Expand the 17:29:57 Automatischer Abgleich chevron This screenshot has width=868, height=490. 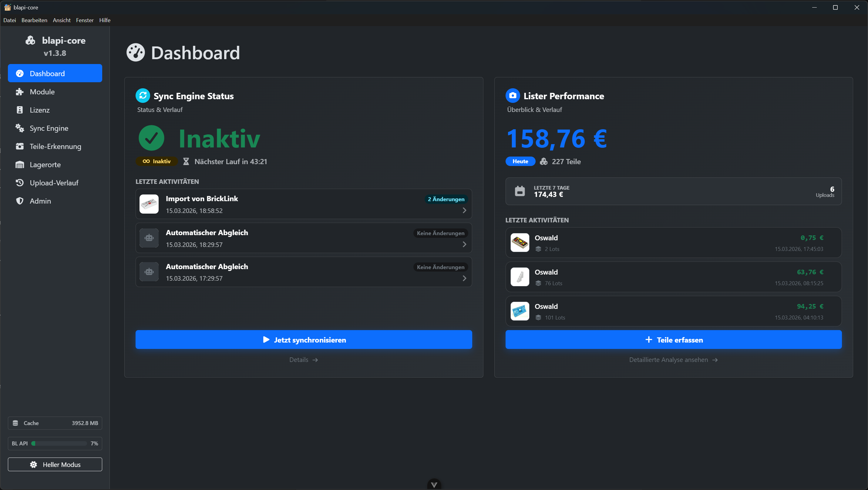(x=464, y=278)
